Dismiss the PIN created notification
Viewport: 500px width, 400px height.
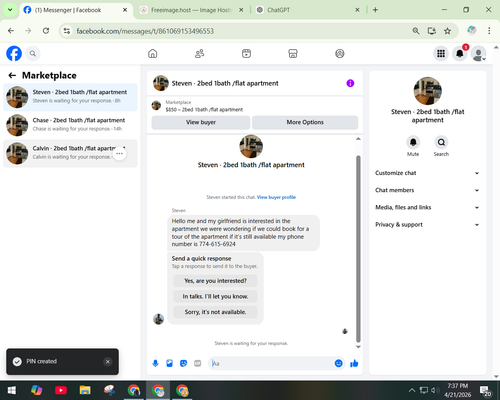(108, 362)
